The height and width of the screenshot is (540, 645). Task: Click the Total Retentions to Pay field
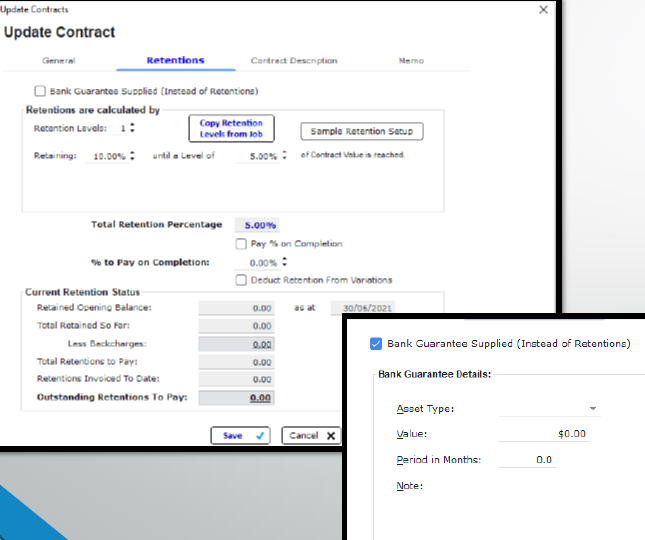click(237, 362)
